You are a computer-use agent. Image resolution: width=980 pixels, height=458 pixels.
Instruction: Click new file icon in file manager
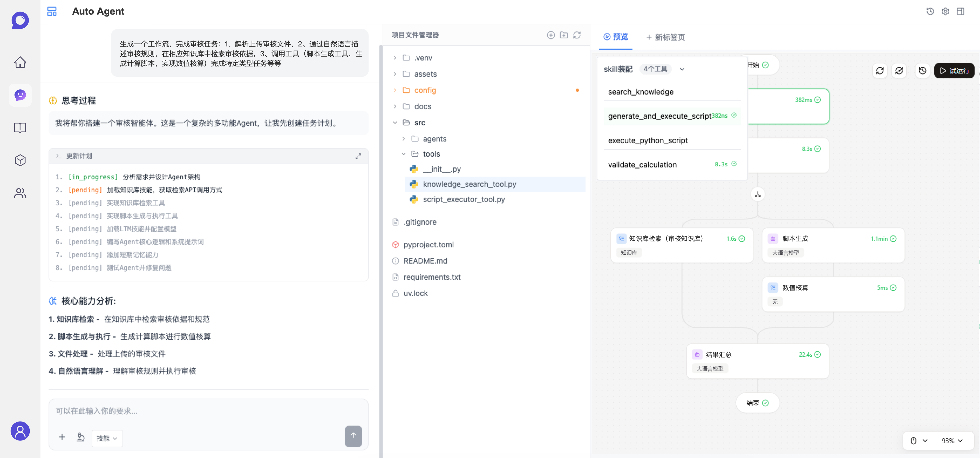coord(550,35)
